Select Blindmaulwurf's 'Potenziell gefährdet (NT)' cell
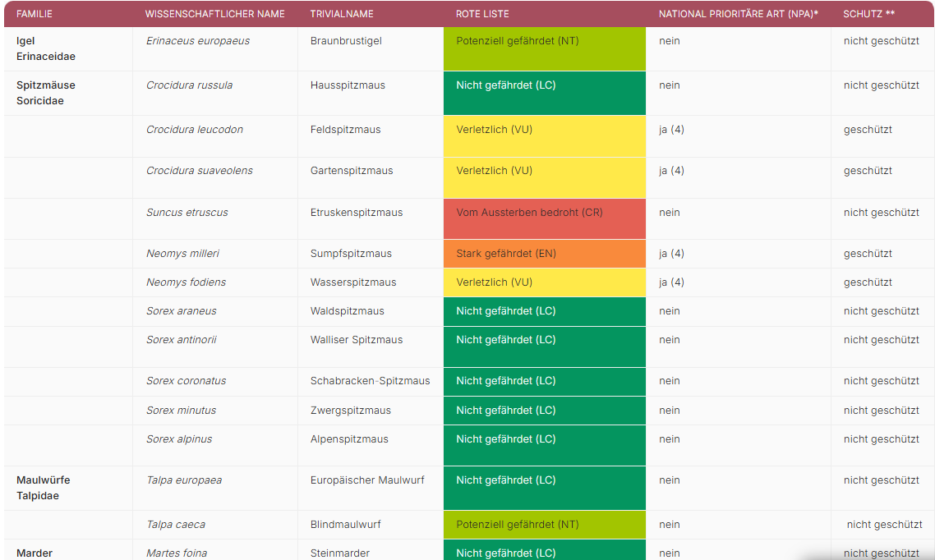Image resolution: width=935 pixels, height=560 pixels. pos(544,525)
